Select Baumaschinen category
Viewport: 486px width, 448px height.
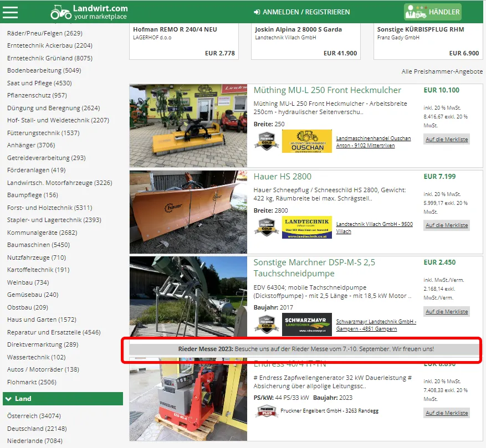38,245
